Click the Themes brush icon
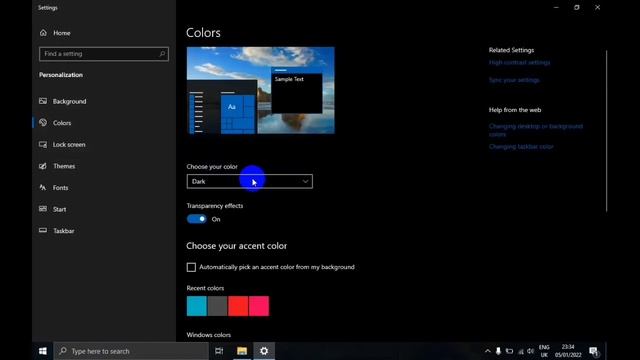This screenshot has height=360, width=640. click(x=43, y=166)
